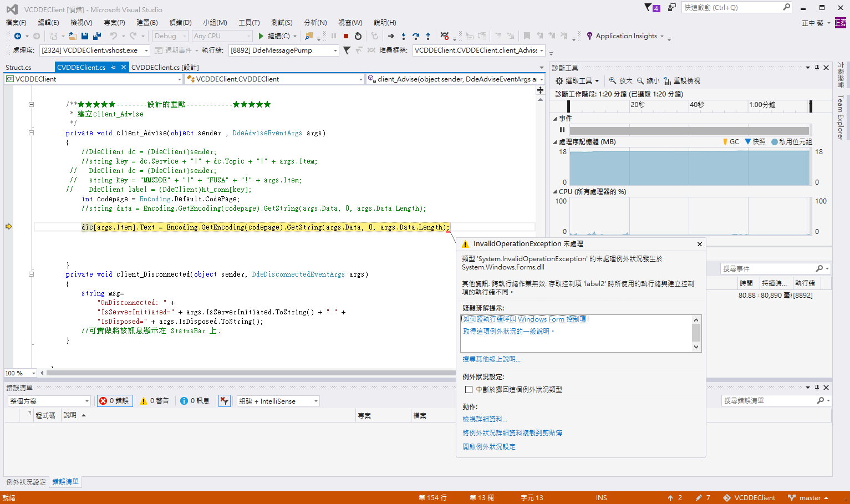Image resolution: width=850 pixels, height=504 pixels.
Task: Toggle the 0 Messages filter button
Action: point(195,401)
